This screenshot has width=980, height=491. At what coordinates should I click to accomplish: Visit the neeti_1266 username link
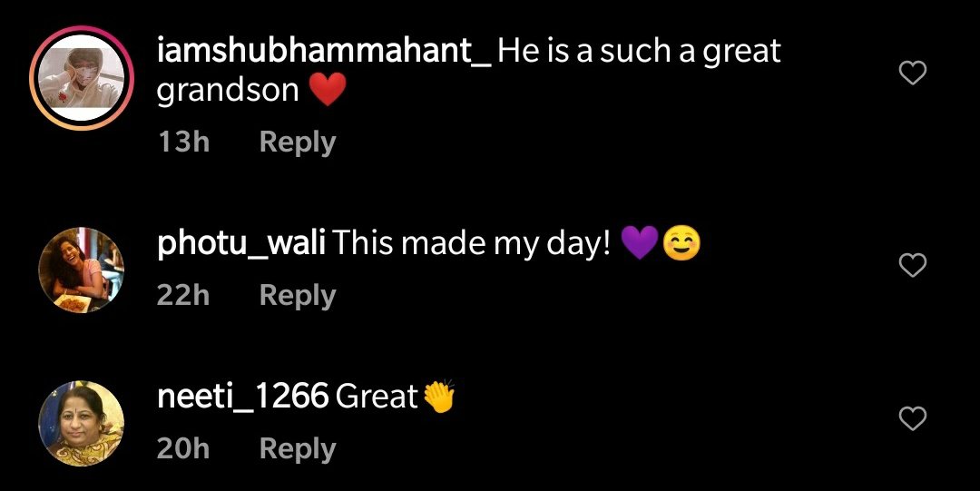242,397
